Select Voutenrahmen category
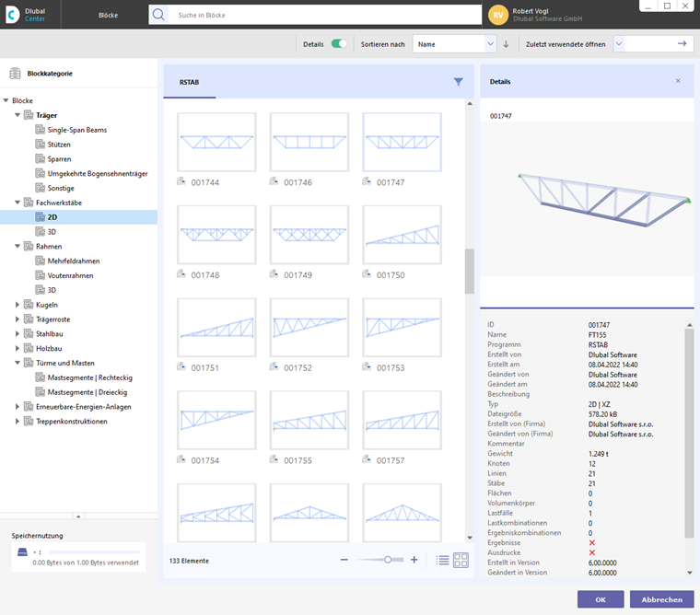 coord(71,275)
